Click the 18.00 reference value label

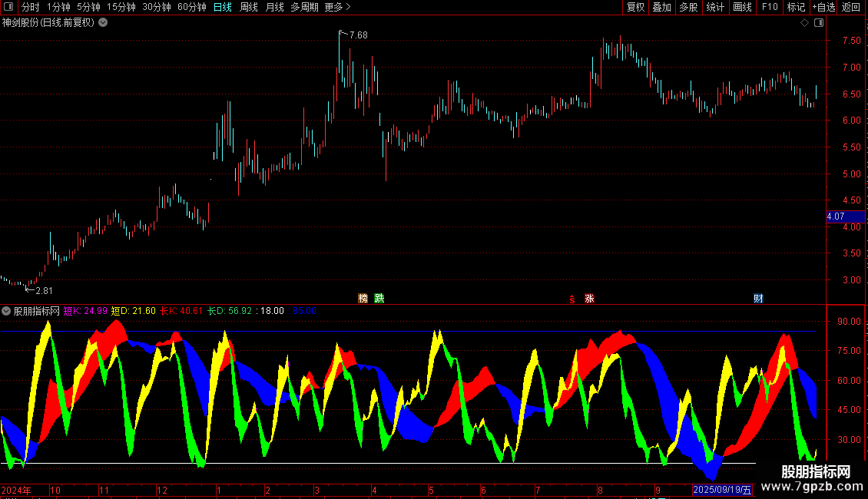coord(272,311)
